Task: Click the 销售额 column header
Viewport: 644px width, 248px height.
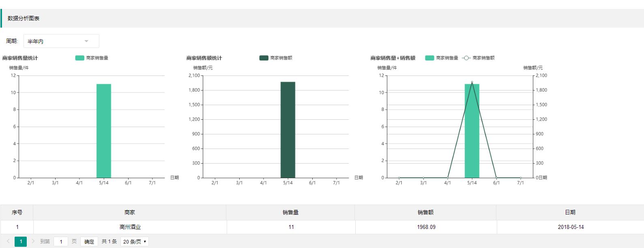Action: pos(425,212)
